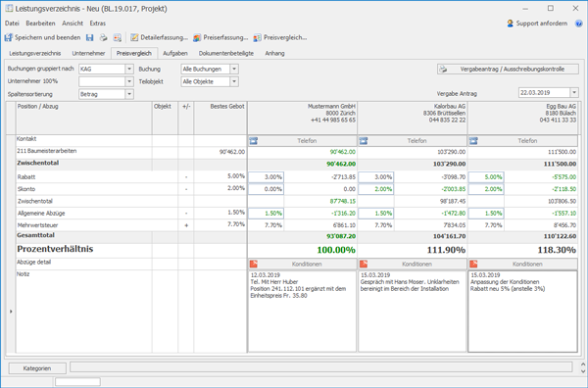Click the Bestes Gebot column header

click(x=220, y=118)
